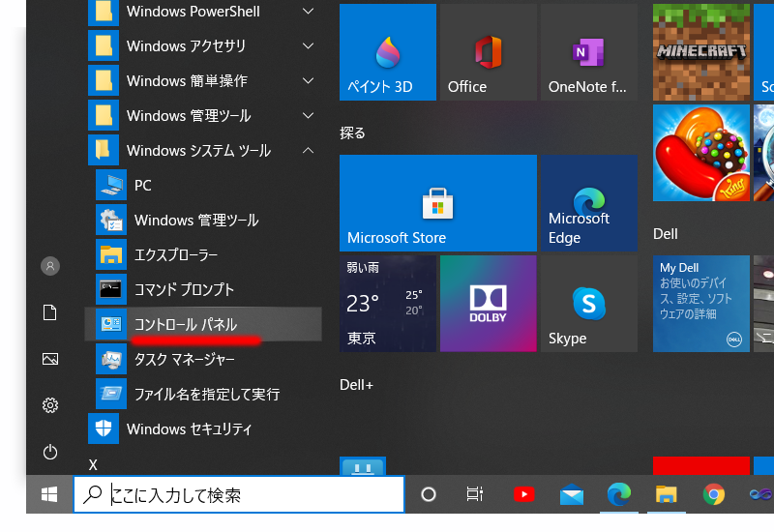
Task: Click the Windows Start button
Action: point(49,494)
